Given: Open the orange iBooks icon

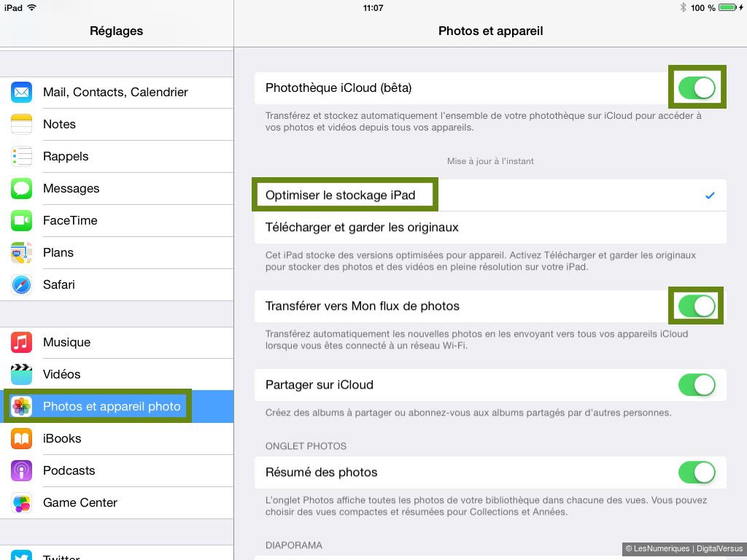Looking at the screenshot, I should 21,438.
